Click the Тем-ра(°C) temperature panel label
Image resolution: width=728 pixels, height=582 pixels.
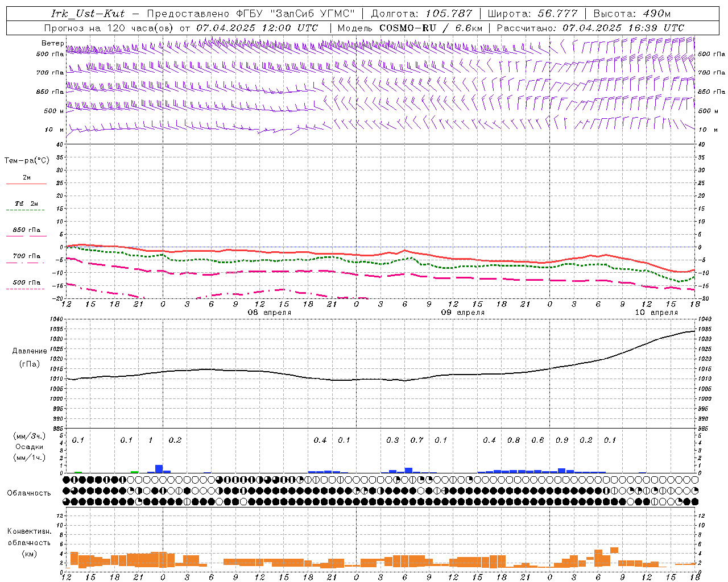pos(27,161)
